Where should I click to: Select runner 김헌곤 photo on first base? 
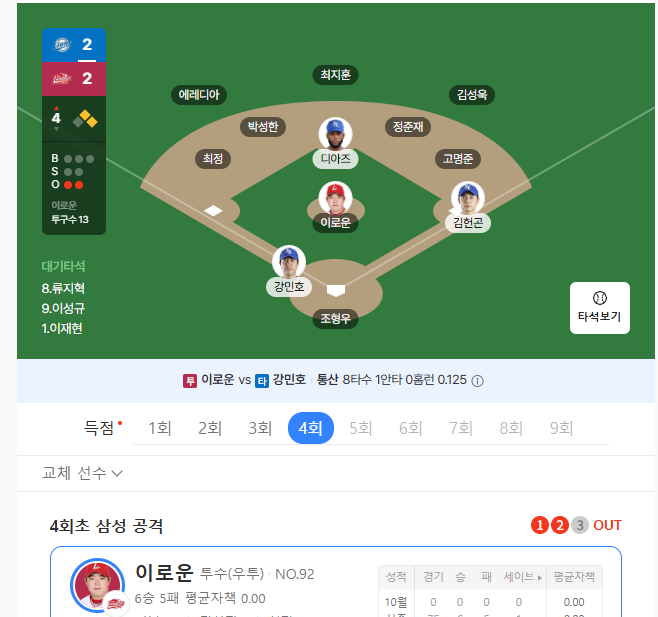(467, 198)
